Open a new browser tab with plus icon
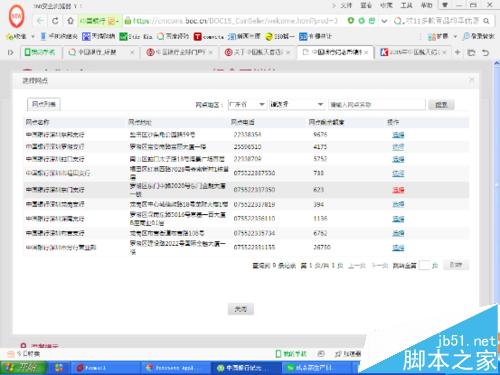The image size is (500, 375). [457, 52]
